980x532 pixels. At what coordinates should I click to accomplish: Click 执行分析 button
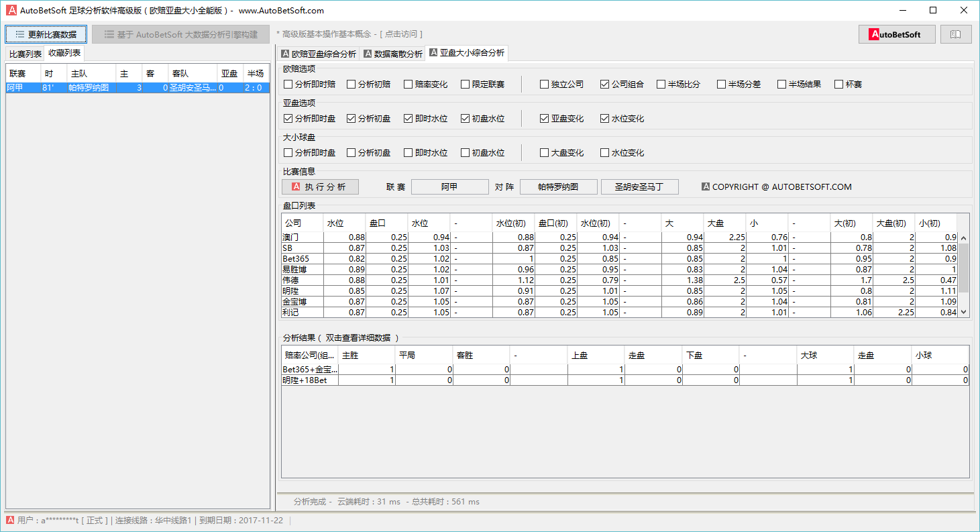click(x=321, y=187)
